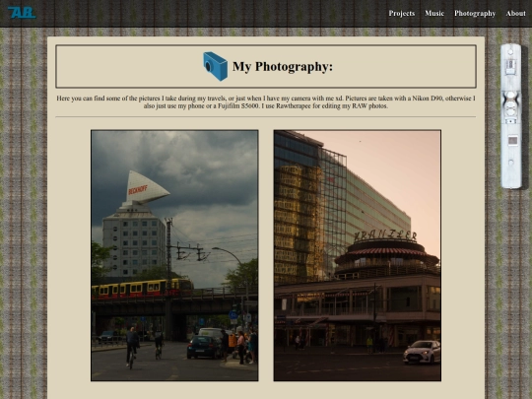The width and height of the screenshot is (532, 399).
Task: Click the metal remote-style scroll widget
Action: pos(511,116)
